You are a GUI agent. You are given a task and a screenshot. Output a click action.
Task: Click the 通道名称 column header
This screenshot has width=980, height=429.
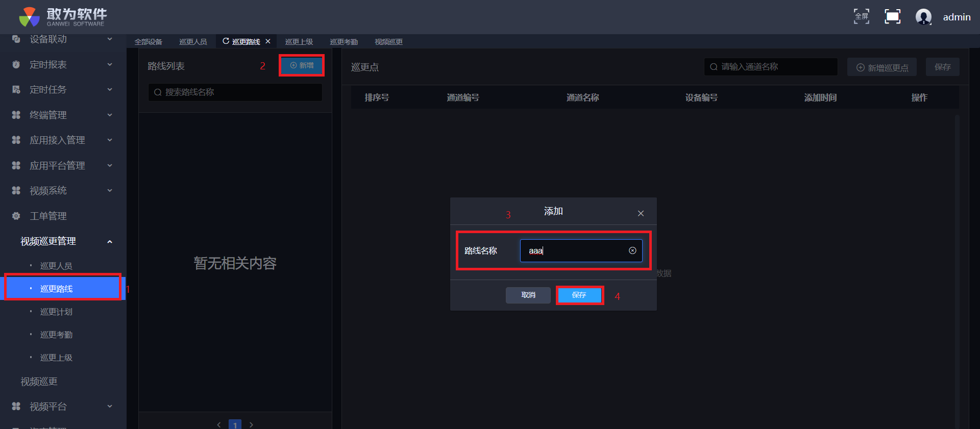[x=582, y=97]
